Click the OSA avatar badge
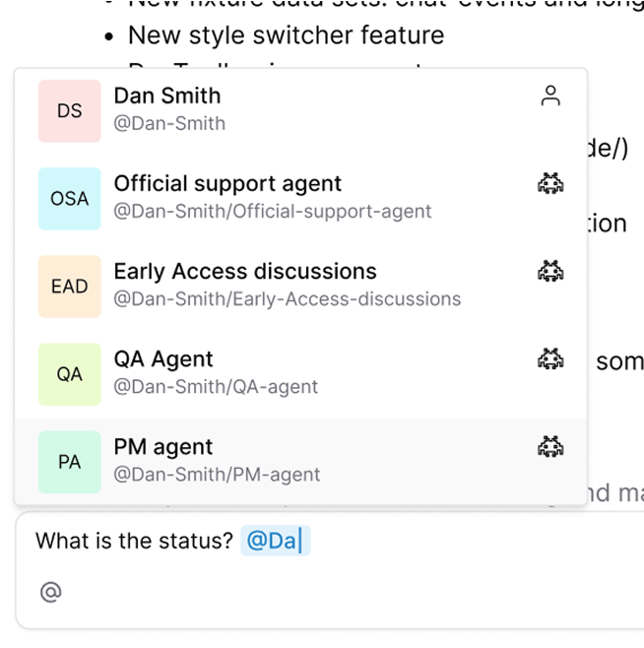 70,199
